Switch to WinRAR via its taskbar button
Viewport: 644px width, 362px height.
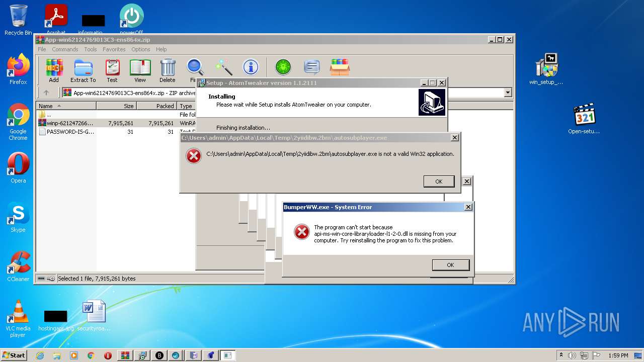[x=125, y=355]
